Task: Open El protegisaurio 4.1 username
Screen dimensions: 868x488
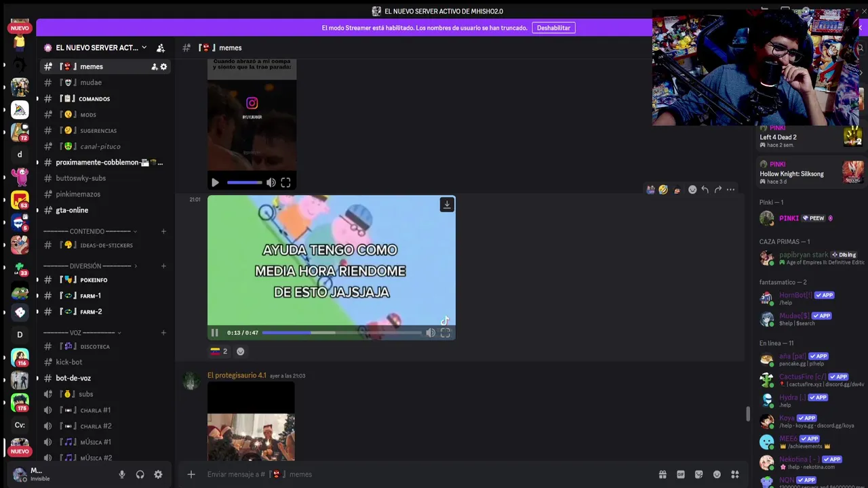Action: pyautogui.click(x=237, y=375)
